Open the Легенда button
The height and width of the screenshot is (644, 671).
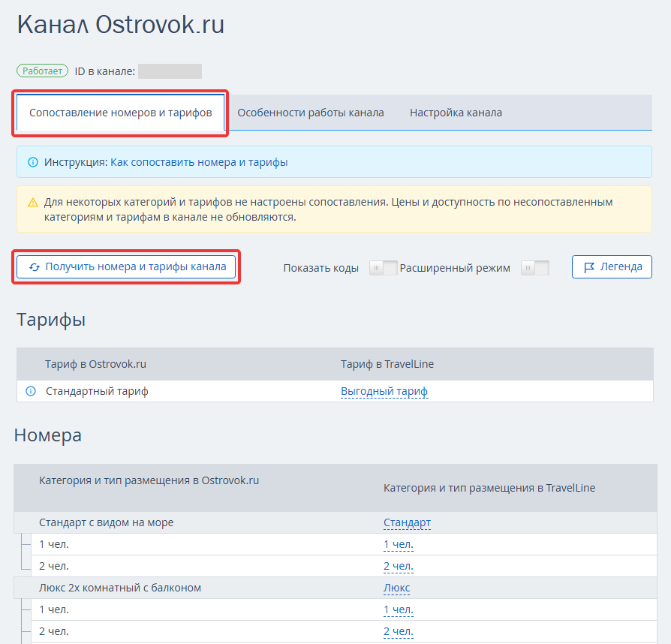click(612, 267)
